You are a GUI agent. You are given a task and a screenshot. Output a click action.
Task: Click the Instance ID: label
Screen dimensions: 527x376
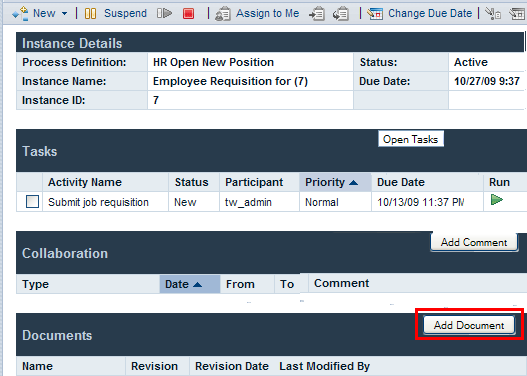53,100
